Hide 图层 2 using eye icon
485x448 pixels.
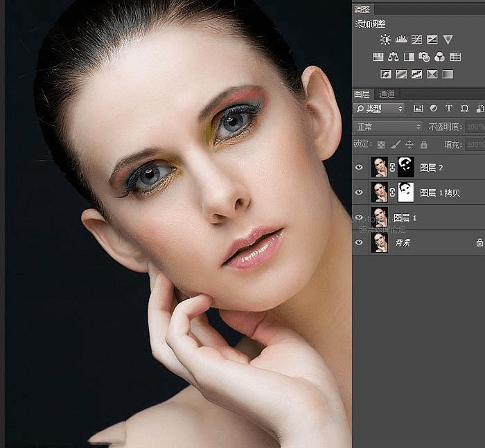[359, 167]
